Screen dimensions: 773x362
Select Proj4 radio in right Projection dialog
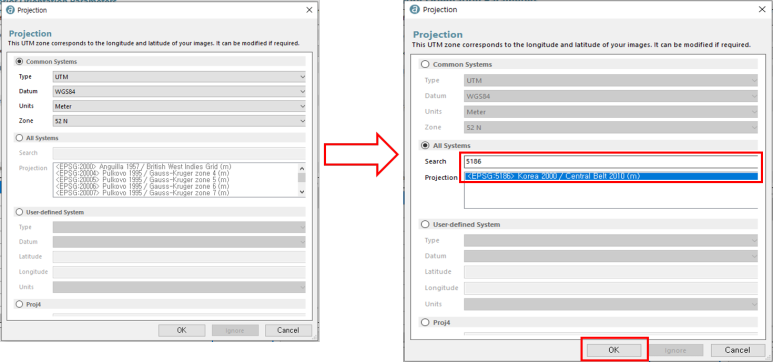point(425,322)
